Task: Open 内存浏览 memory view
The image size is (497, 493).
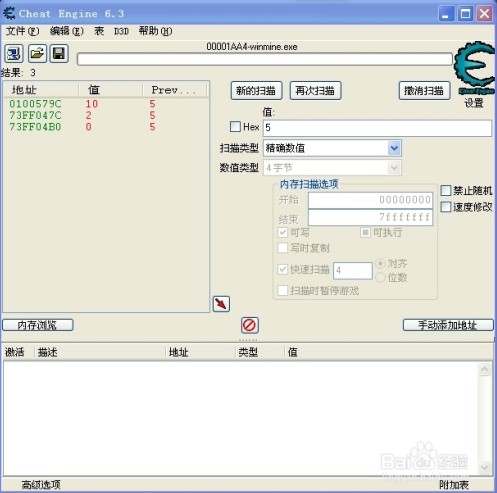Action: pyautogui.click(x=38, y=325)
